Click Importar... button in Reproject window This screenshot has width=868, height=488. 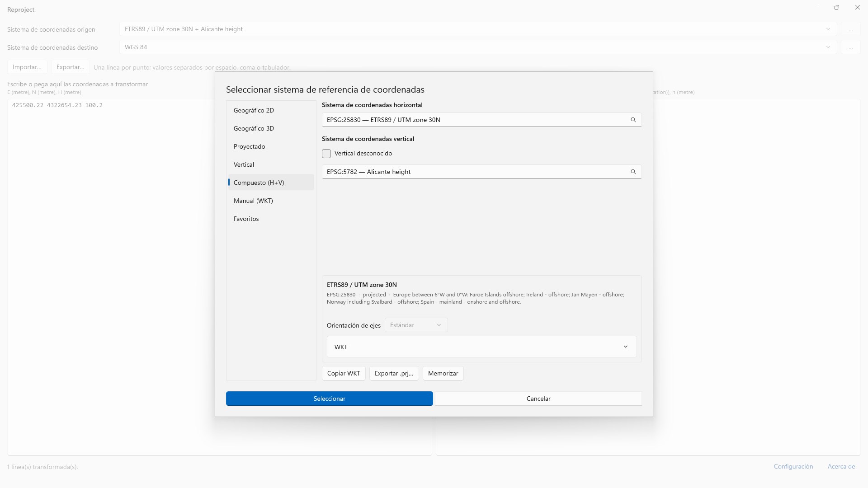click(27, 67)
